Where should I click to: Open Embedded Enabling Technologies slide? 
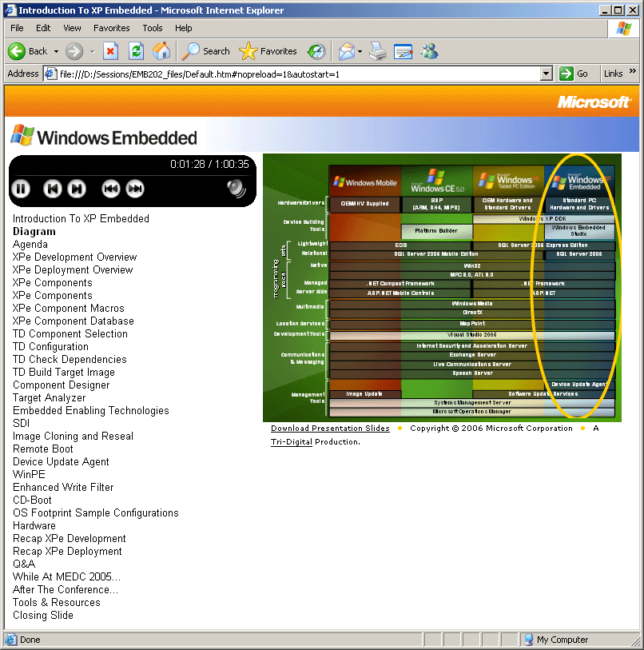[91, 411]
